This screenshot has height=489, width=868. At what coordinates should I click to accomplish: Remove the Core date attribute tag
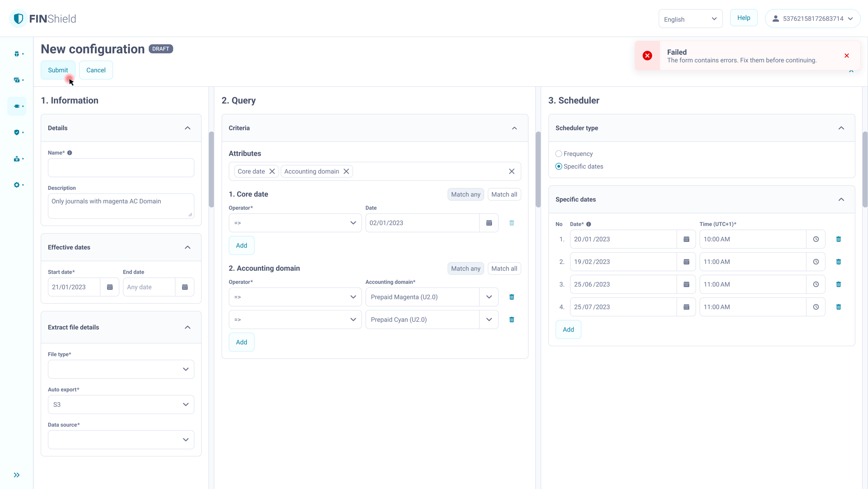272,171
